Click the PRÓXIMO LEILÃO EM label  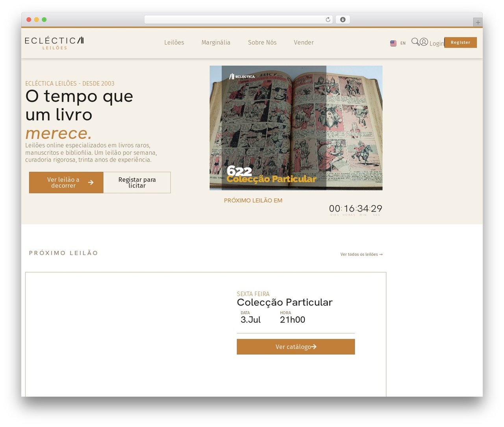253,201
